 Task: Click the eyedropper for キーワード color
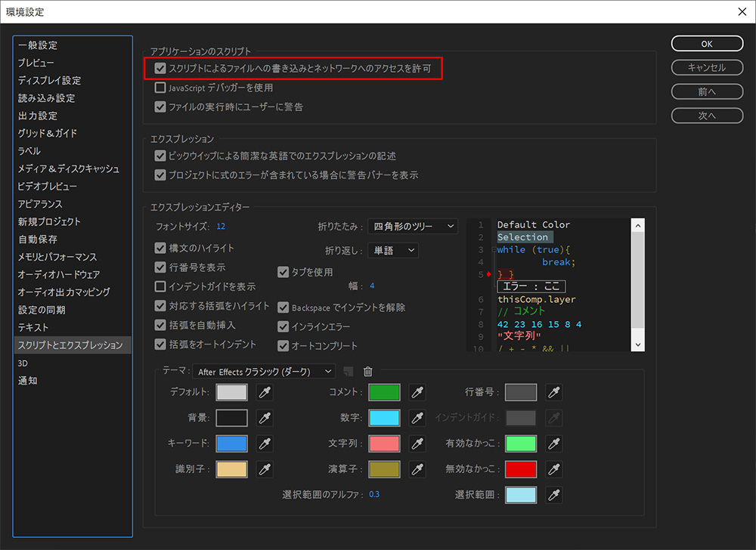pos(265,443)
